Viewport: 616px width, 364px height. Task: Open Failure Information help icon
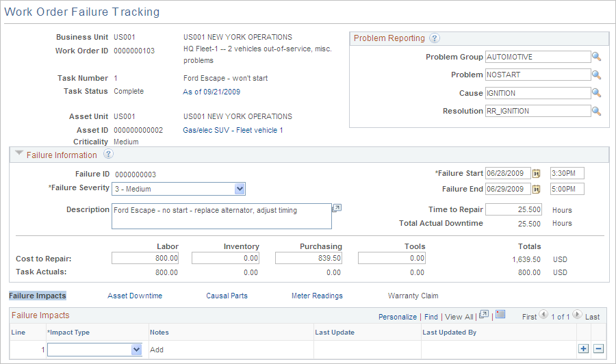(108, 154)
